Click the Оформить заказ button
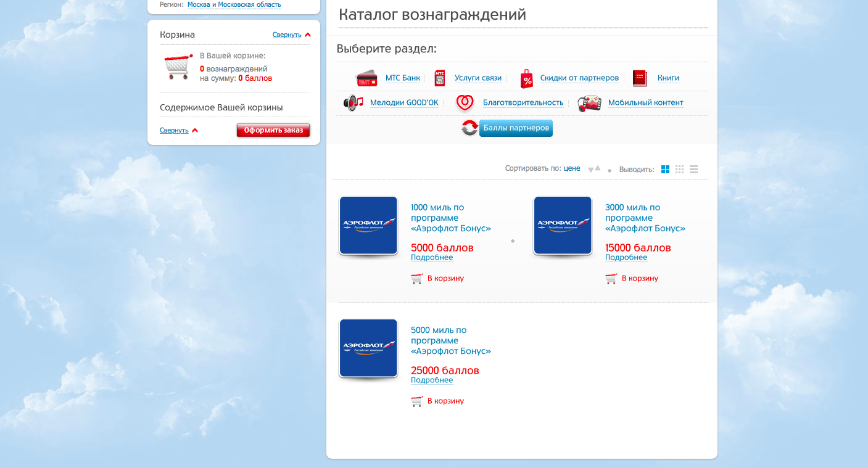The width and height of the screenshot is (868, 468). (x=273, y=131)
